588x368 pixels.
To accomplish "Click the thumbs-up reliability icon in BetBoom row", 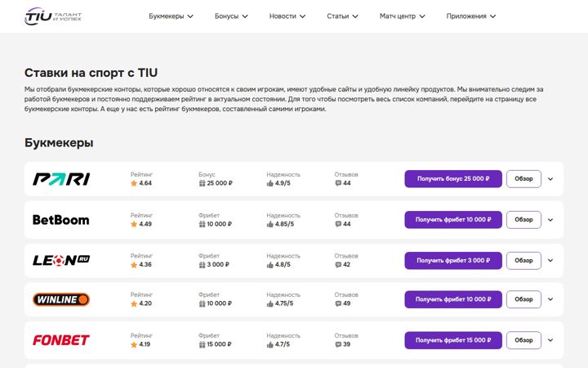I will click(x=270, y=224).
